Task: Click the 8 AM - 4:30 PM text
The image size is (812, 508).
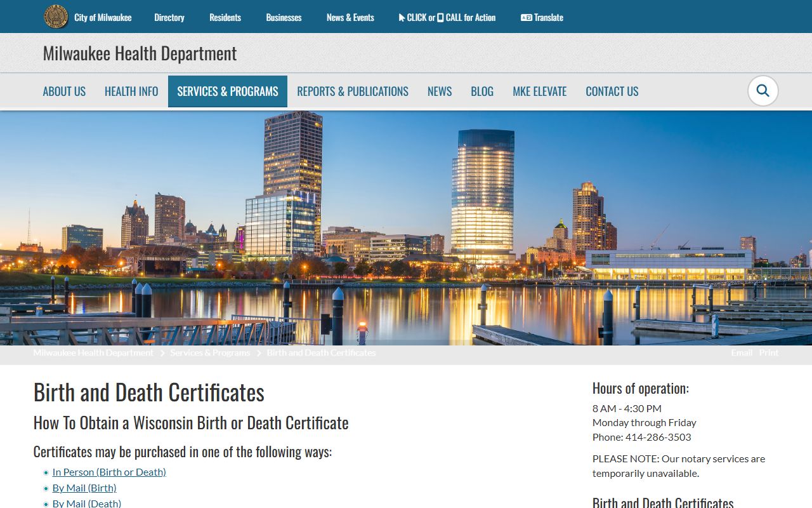Action: point(627,408)
